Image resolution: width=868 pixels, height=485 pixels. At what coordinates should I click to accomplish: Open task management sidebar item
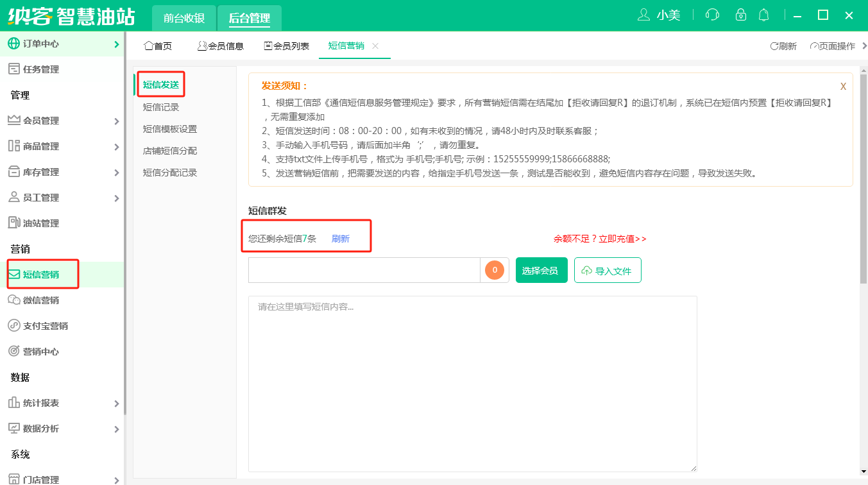41,69
